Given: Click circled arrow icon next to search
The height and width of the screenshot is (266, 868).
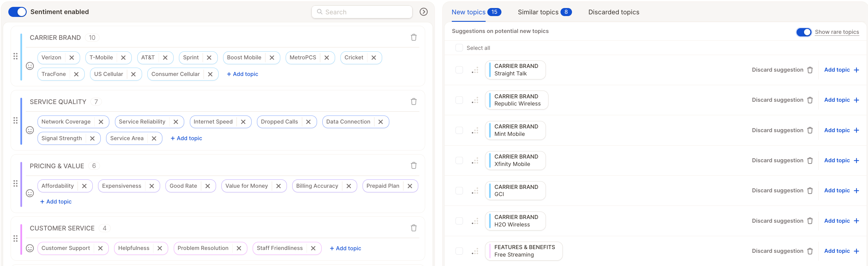Looking at the screenshot, I should click(424, 12).
